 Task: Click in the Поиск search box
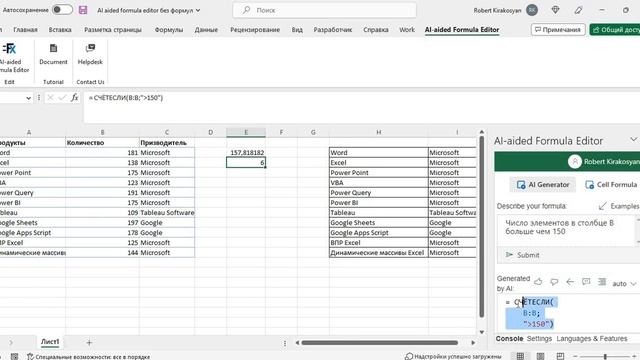324,10
